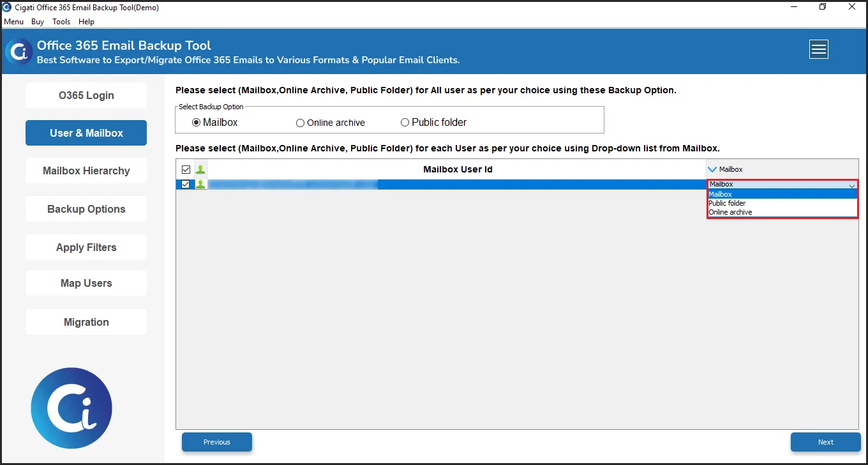Click the Mailbox User Id column header
Screen dimensions: 868x465
[458, 169]
